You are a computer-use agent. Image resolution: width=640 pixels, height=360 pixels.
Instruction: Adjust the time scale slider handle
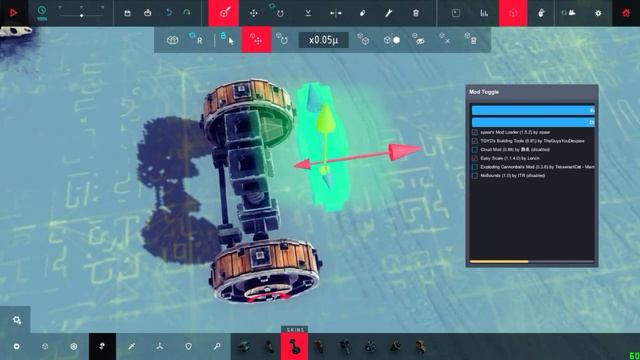pyautogui.click(x=82, y=16)
